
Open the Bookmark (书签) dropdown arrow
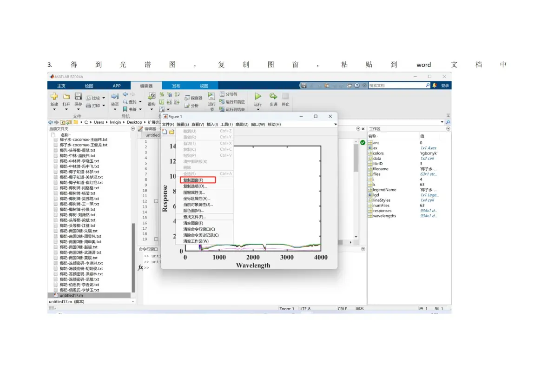click(140, 109)
